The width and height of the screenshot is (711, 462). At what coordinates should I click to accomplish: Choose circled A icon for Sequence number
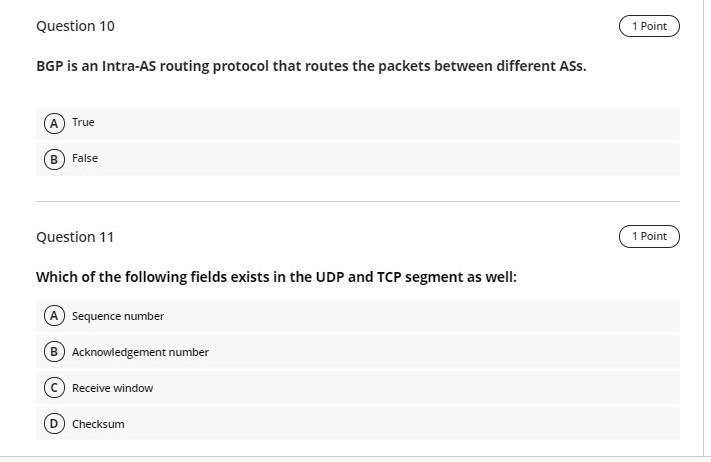[x=54, y=316]
